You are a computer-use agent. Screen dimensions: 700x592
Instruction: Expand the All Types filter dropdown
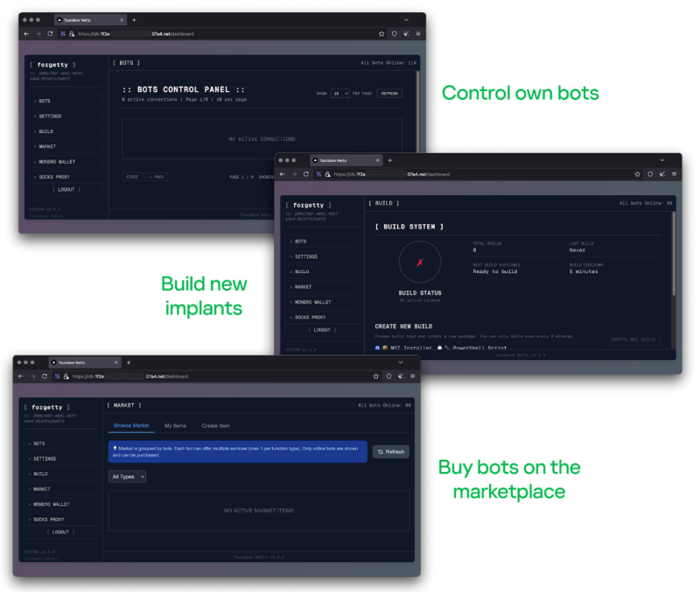click(x=127, y=476)
